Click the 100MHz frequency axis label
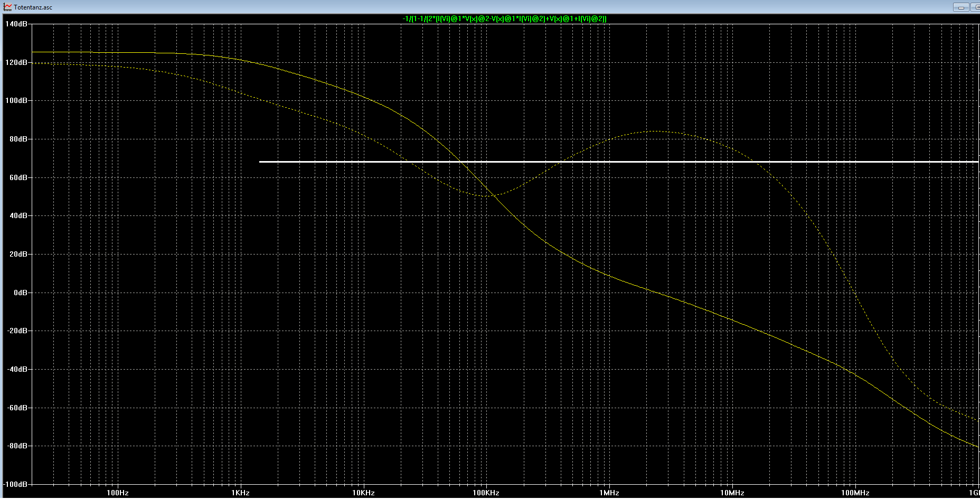The height and width of the screenshot is (499, 980). pyautogui.click(x=855, y=493)
